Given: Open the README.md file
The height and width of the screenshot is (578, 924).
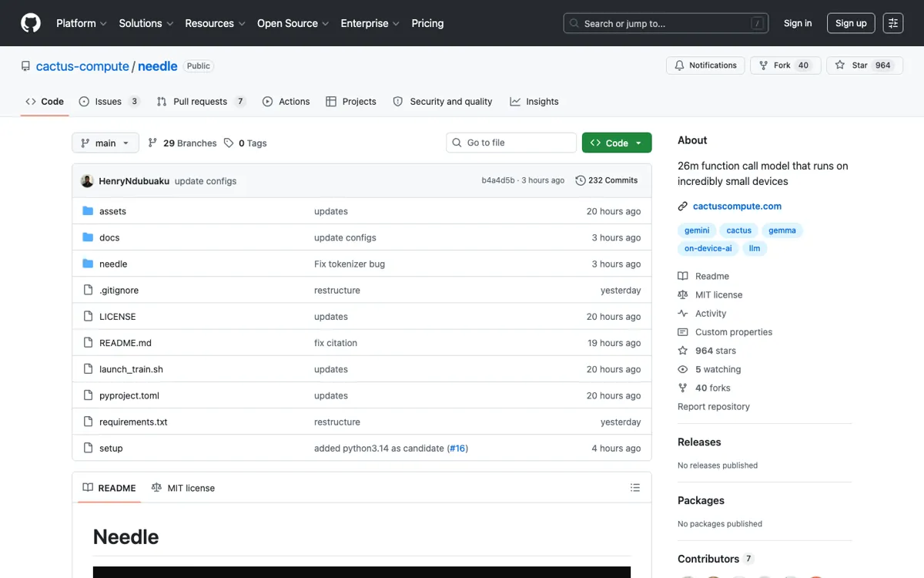Looking at the screenshot, I should (126, 343).
